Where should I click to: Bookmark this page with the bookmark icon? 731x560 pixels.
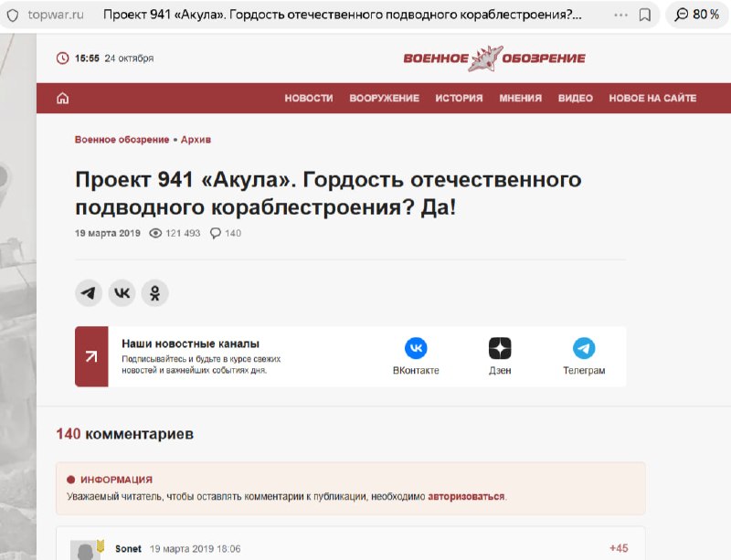[x=645, y=15]
